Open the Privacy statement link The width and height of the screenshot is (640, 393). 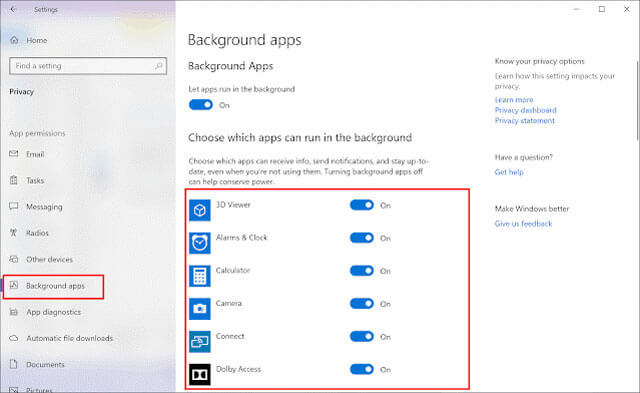524,121
